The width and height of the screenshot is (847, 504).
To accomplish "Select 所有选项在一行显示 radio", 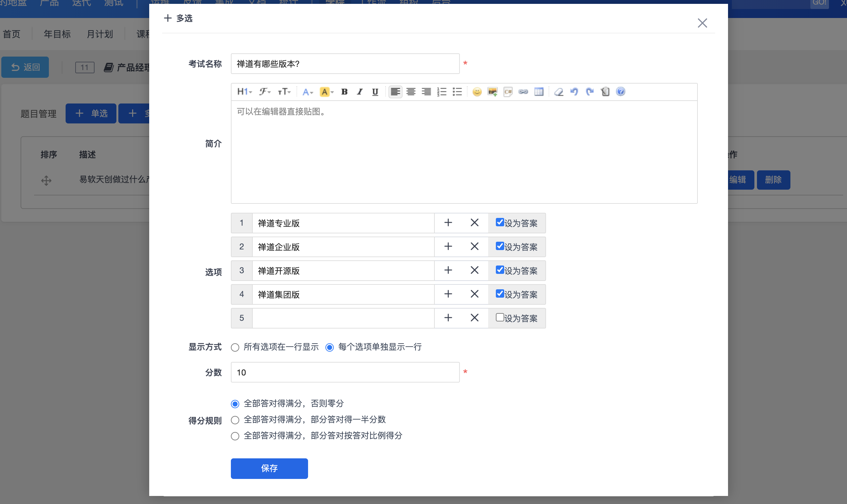I will coord(235,347).
